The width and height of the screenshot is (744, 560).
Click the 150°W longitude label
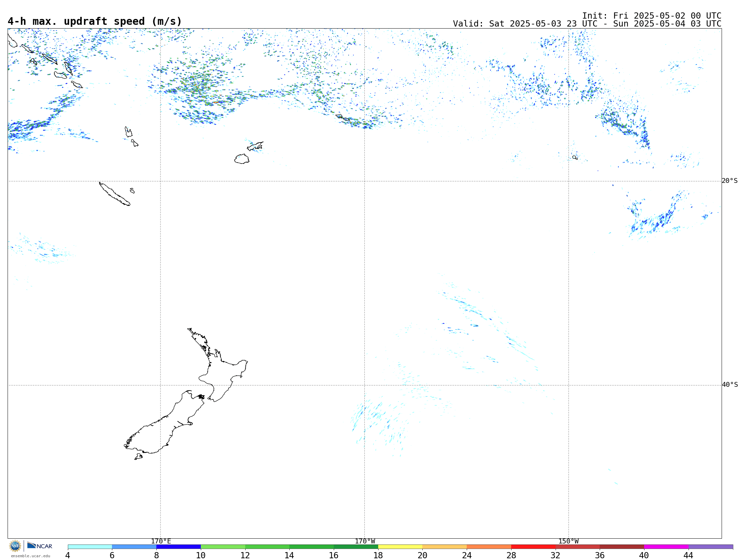(568, 541)
